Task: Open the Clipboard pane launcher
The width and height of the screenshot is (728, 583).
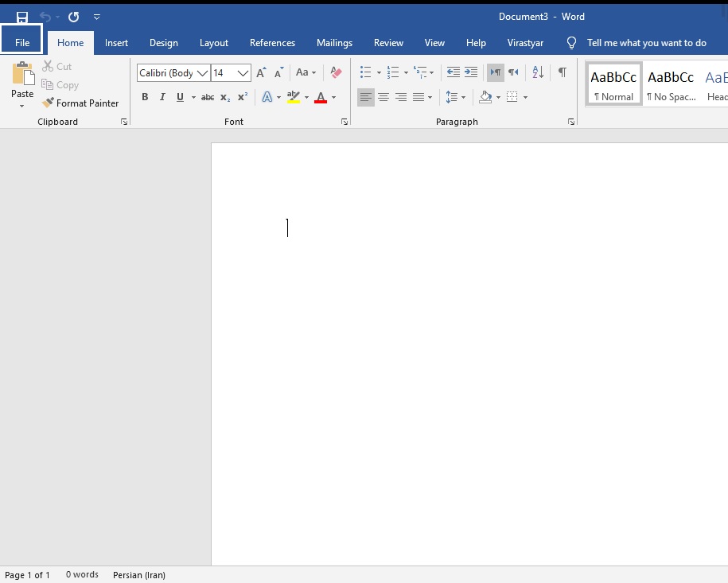Action: (124, 122)
